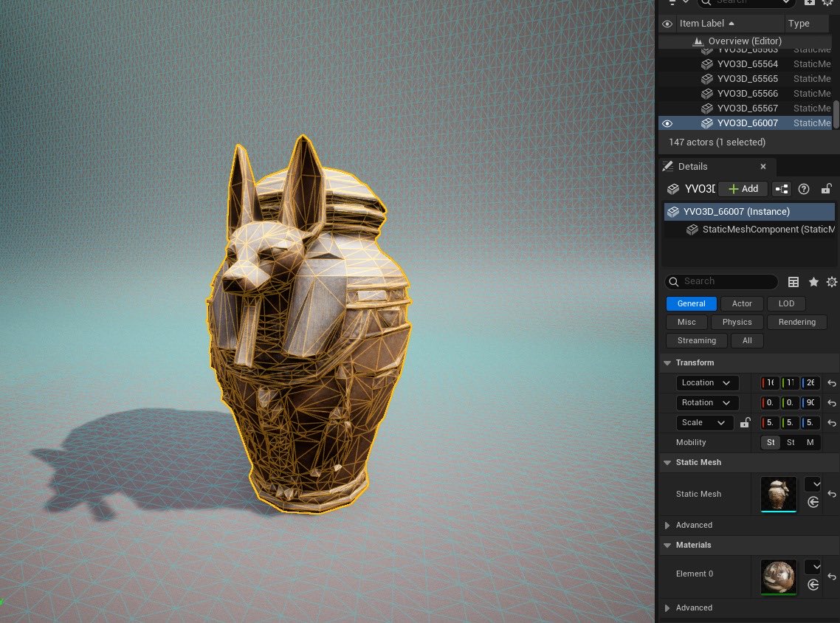Image resolution: width=840 pixels, height=623 pixels.
Task: Open Details view options gear icon
Action: point(831,282)
